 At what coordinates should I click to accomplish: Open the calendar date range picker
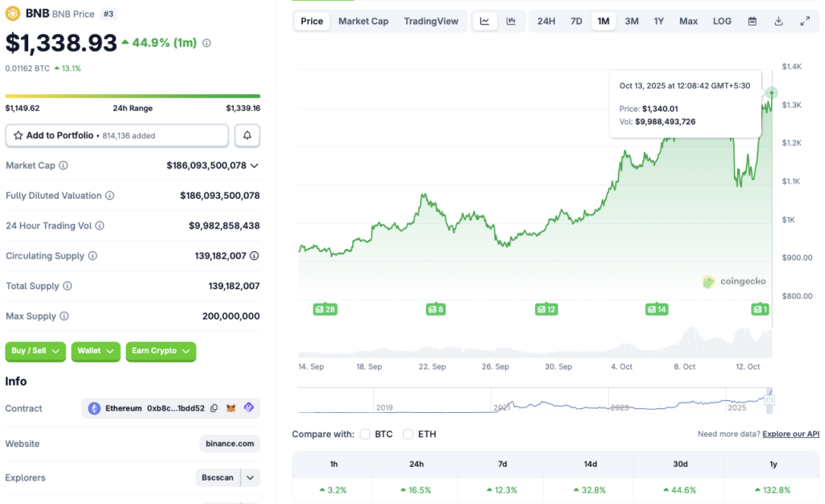pos(752,21)
